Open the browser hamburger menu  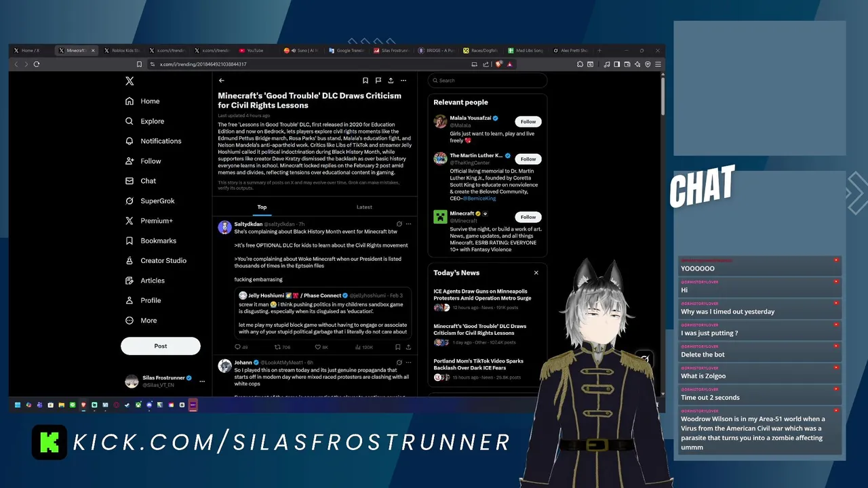point(658,64)
